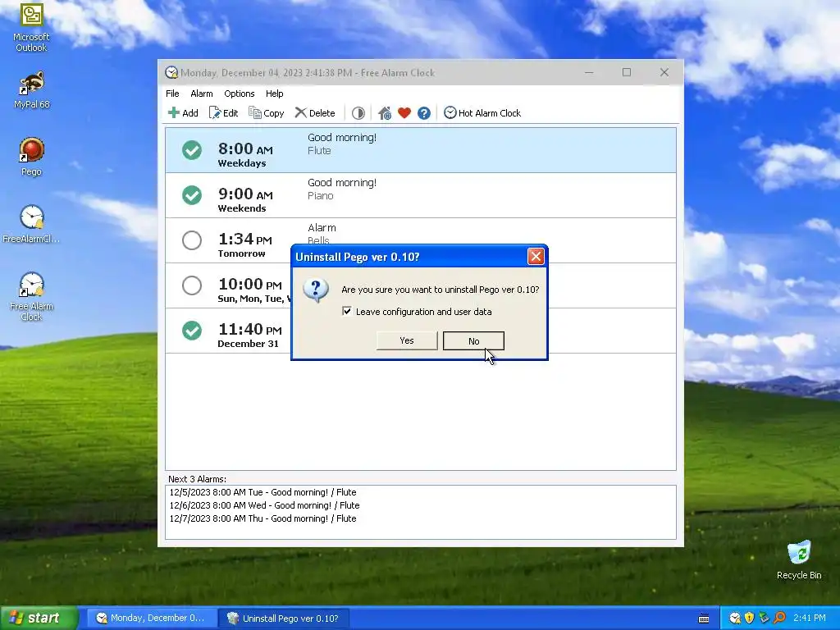The width and height of the screenshot is (840, 630).
Task: Select the FreeAlarmCl... installer desktop icon
Action: (31, 225)
